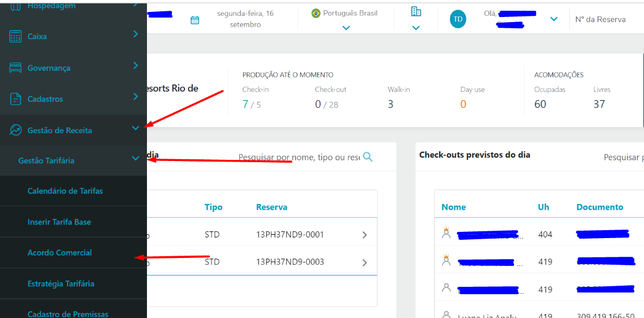Open the calendar icon beside the date
The height and width of the screenshot is (318, 644).
coord(195,20)
